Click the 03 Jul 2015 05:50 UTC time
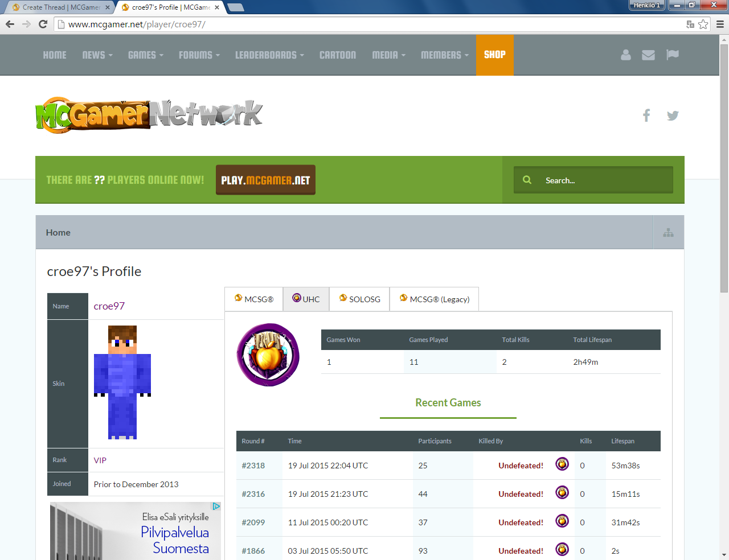Image resolution: width=729 pixels, height=560 pixels. point(328,551)
